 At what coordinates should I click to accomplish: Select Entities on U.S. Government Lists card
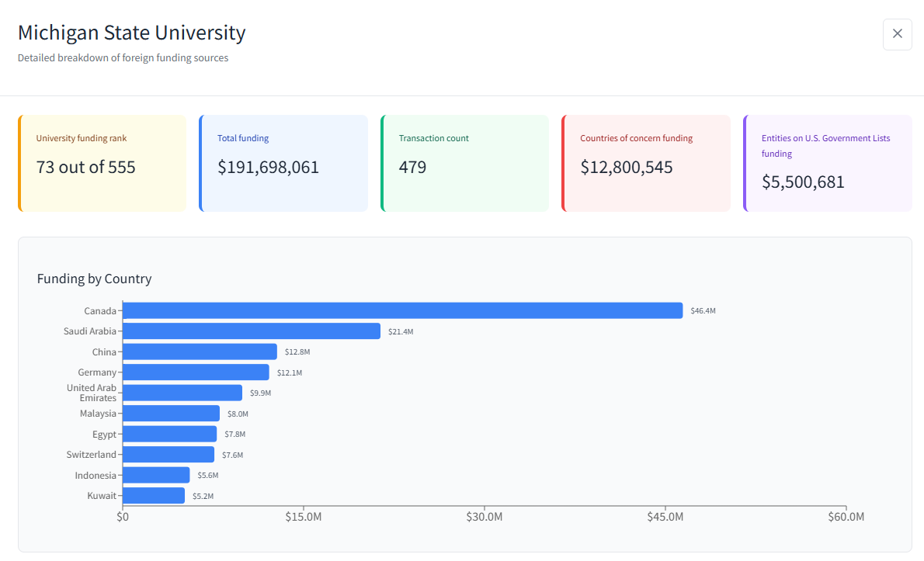pyautogui.click(x=827, y=163)
